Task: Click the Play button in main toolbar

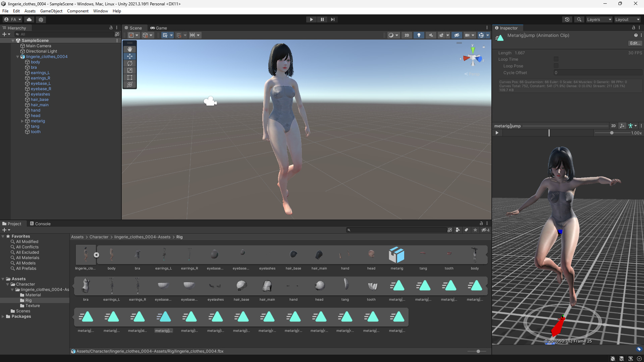Action: [x=311, y=19]
